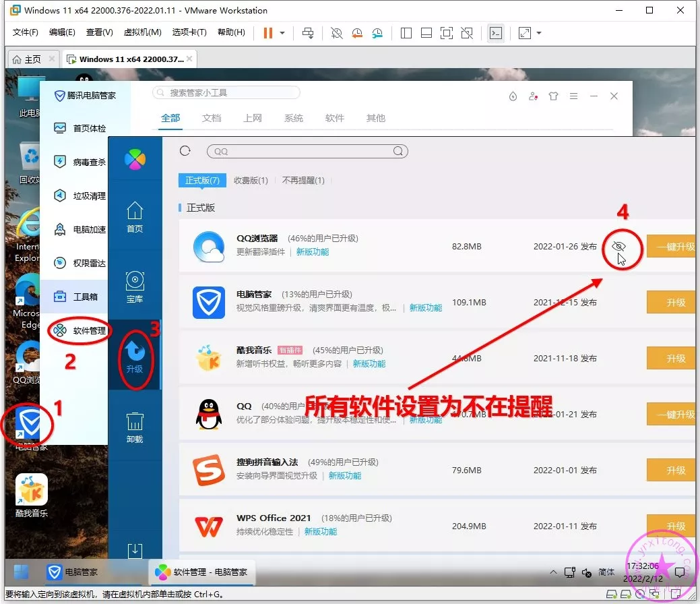Open the dropdown arrow next to pause button
The height and width of the screenshot is (604, 700).
282,33
